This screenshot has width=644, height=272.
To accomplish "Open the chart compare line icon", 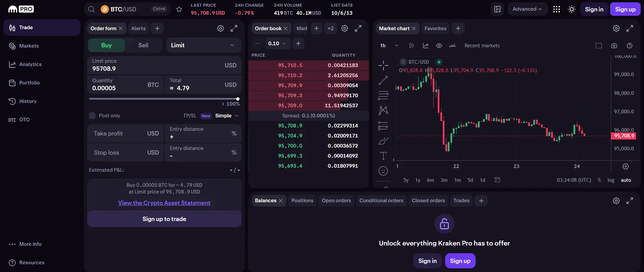I will pyautogui.click(x=452, y=46).
